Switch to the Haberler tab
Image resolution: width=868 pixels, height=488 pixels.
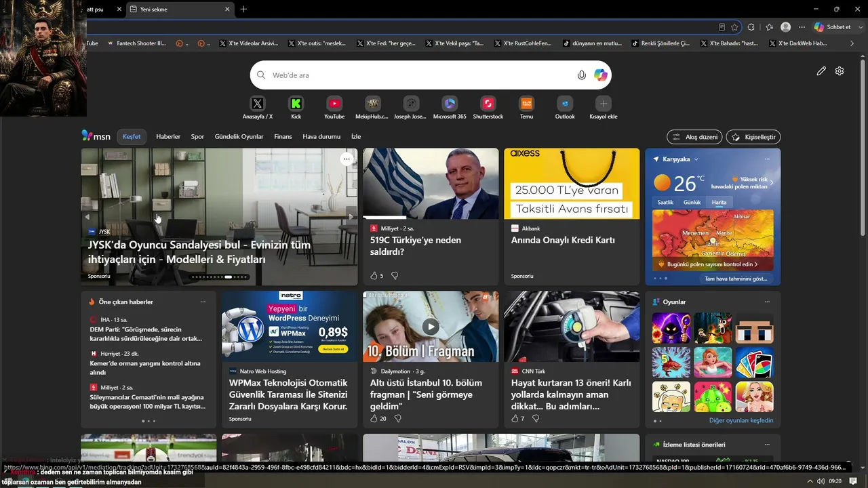tap(168, 137)
